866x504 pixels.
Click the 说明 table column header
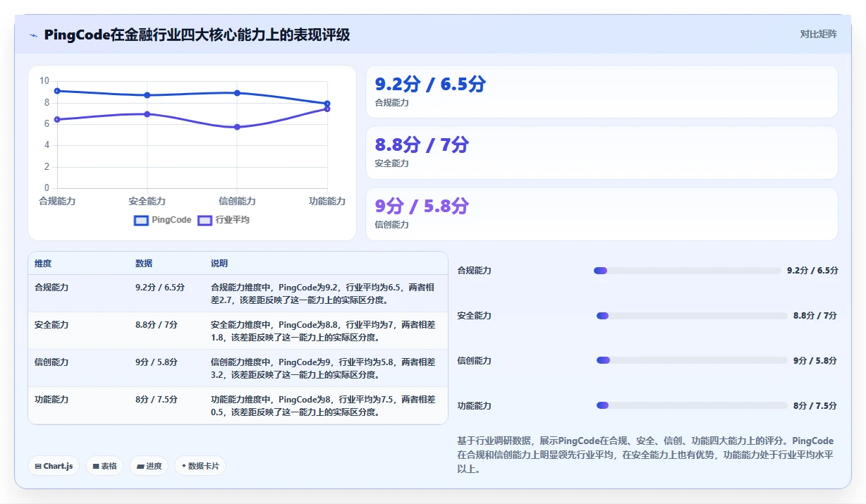click(219, 264)
